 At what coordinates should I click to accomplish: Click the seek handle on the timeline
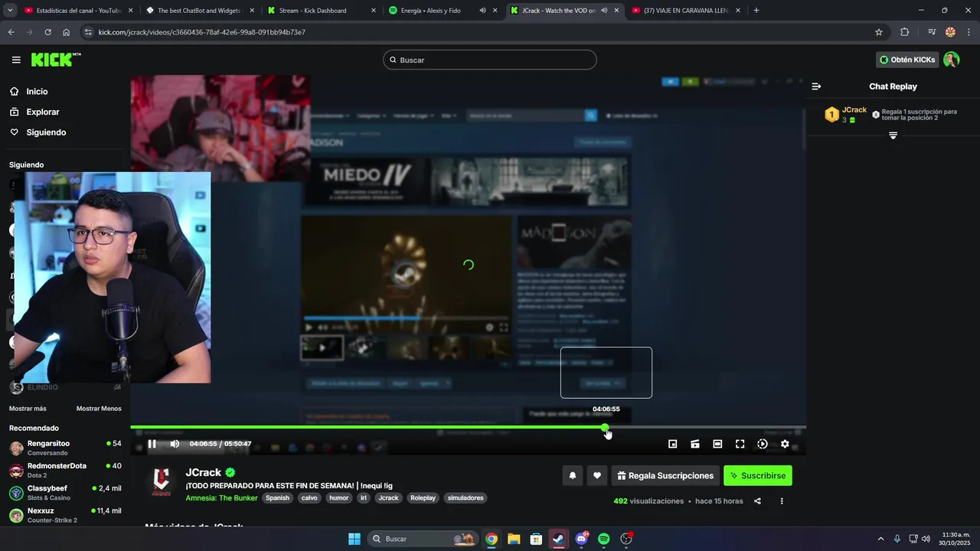point(605,427)
